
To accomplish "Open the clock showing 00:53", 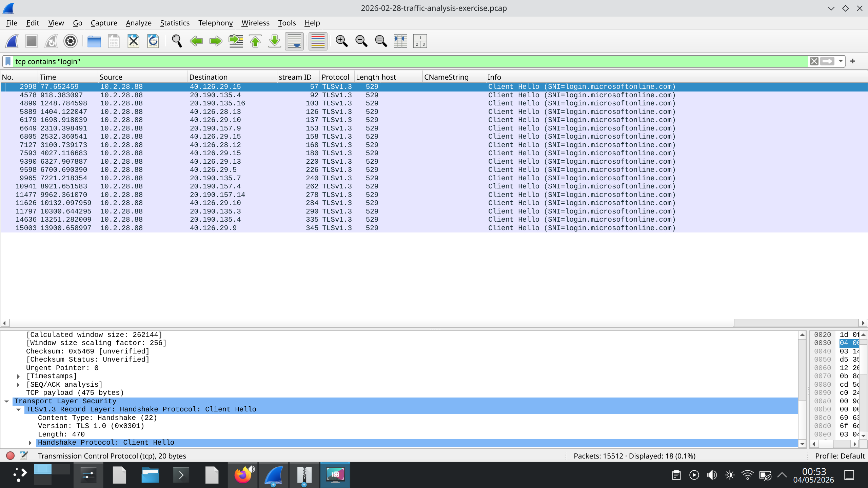I will (x=814, y=475).
